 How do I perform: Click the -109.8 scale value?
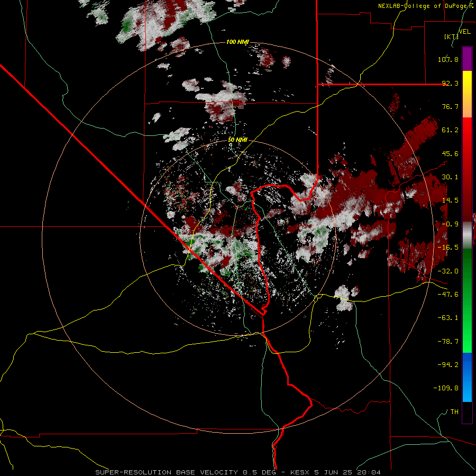click(446, 388)
